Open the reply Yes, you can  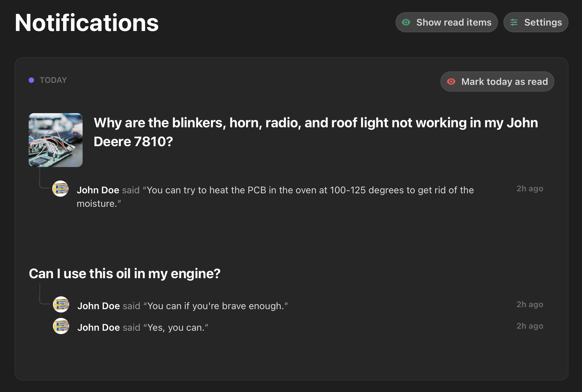(x=143, y=327)
